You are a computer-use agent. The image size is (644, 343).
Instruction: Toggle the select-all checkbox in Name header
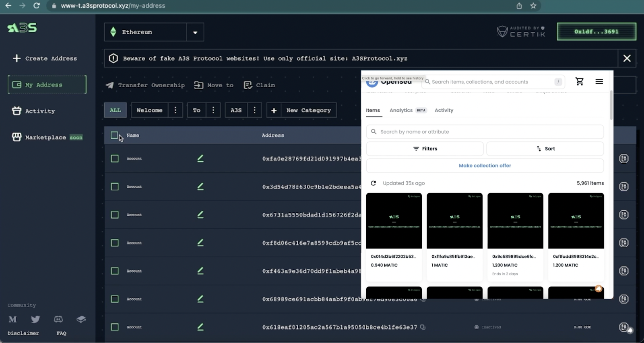114,135
